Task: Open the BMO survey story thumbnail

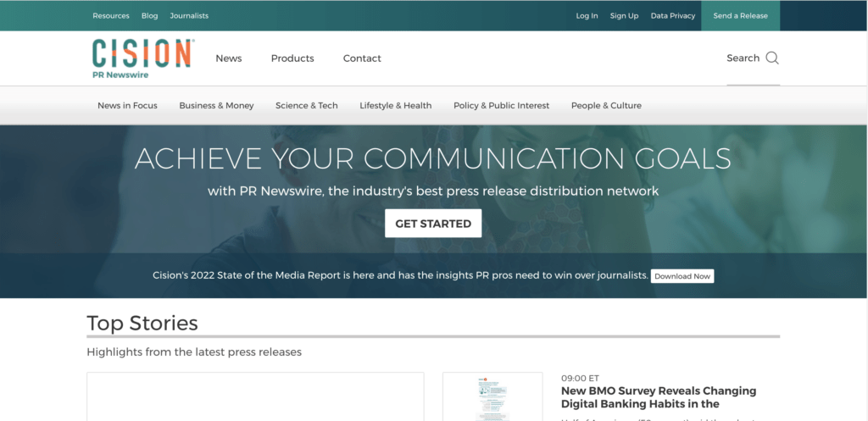Action: (x=492, y=396)
